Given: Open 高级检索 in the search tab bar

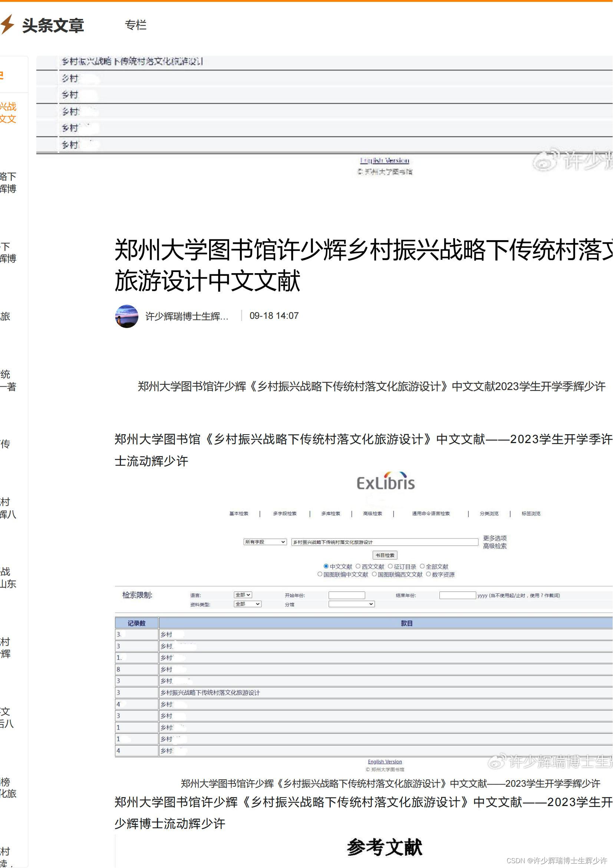Looking at the screenshot, I should click(373, 514).
